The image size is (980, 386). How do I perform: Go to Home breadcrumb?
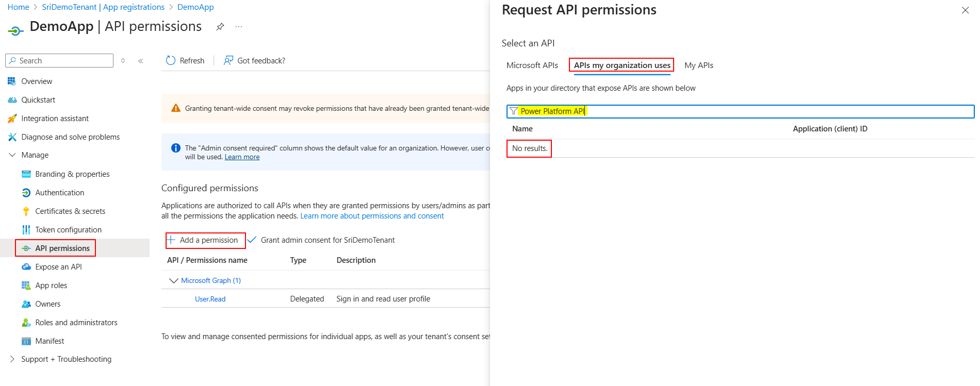pyautogui.click(x=18, y=7)
